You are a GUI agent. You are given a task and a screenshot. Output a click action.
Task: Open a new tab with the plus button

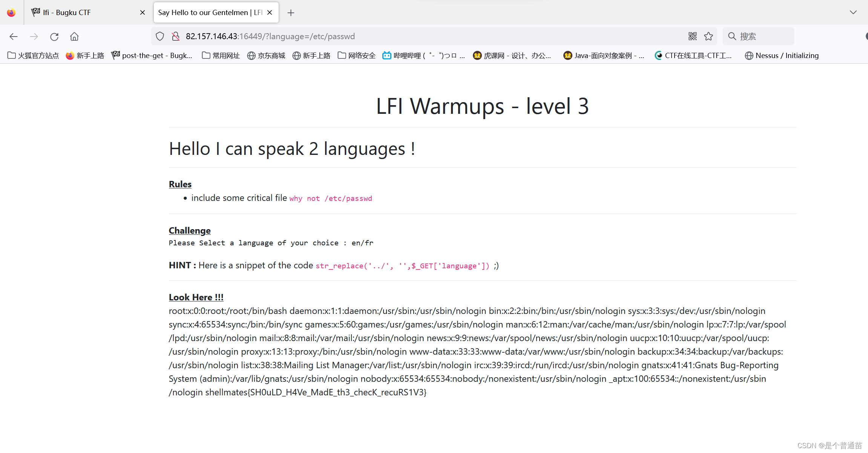click(291, 12)
